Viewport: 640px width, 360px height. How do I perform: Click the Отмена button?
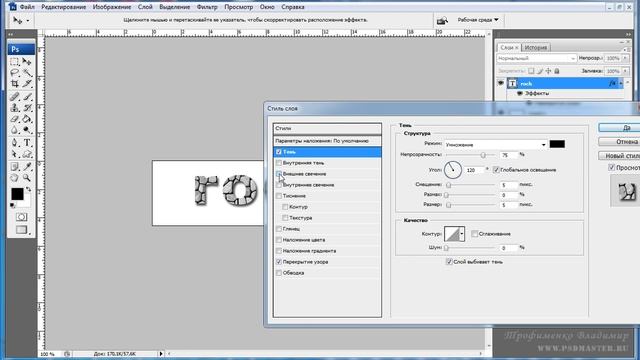[x=619, y=142]
